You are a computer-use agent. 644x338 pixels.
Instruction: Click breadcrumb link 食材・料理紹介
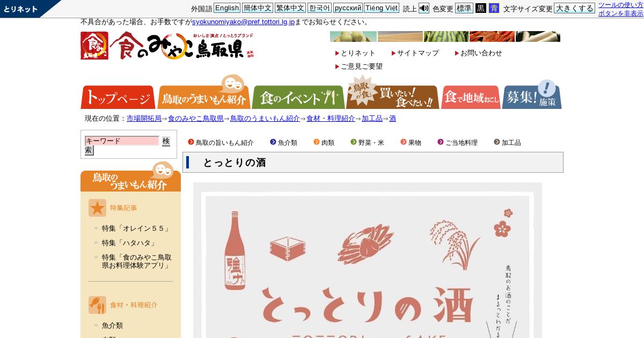point(331,119)
